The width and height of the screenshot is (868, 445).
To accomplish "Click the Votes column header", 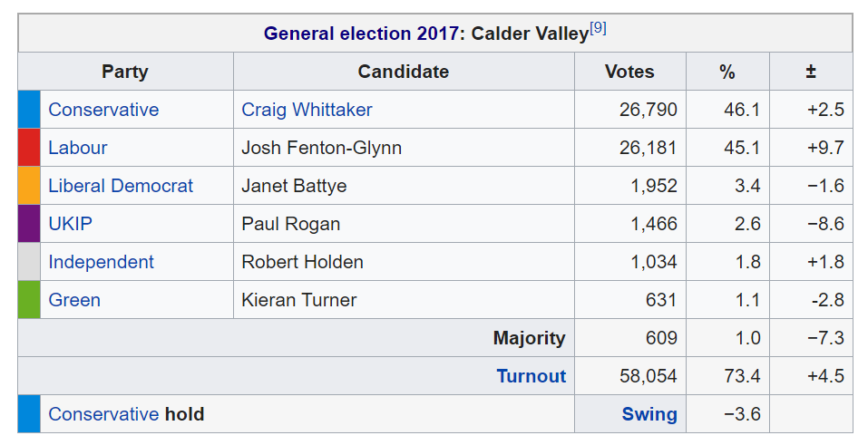I will coord(629,72).
